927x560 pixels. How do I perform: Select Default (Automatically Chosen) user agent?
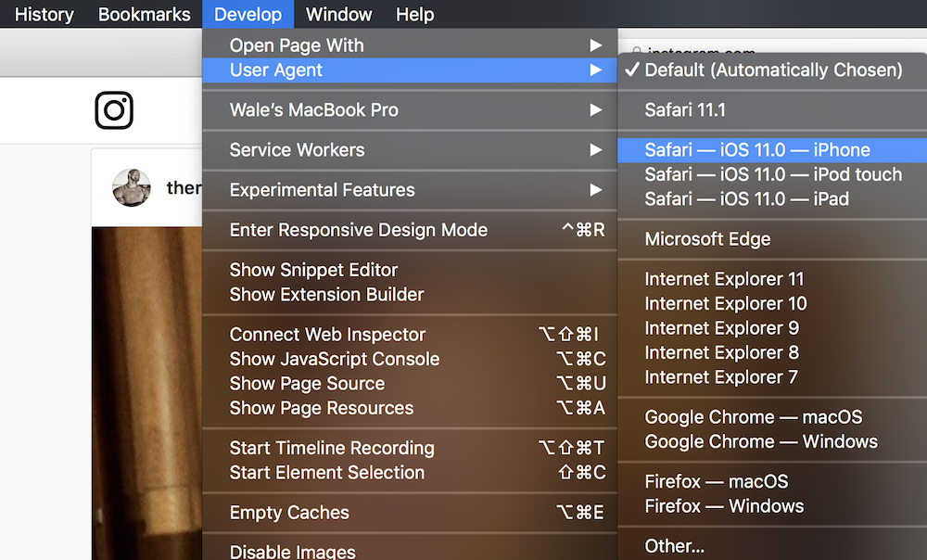[x=772, y=70]
